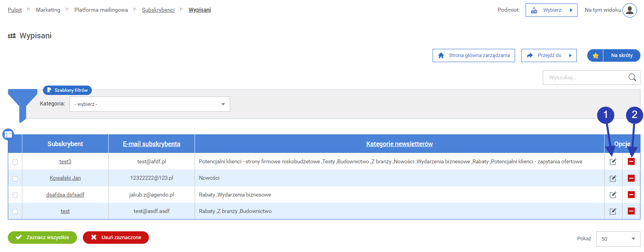644x252 pixels.
Task: Click the search magnifier icon
Action: point(632,77)
